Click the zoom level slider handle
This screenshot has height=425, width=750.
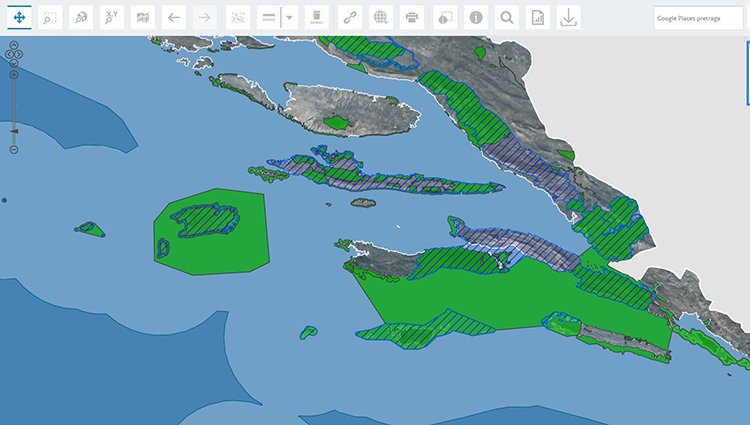pyautogui.click(x=14, y=131)
